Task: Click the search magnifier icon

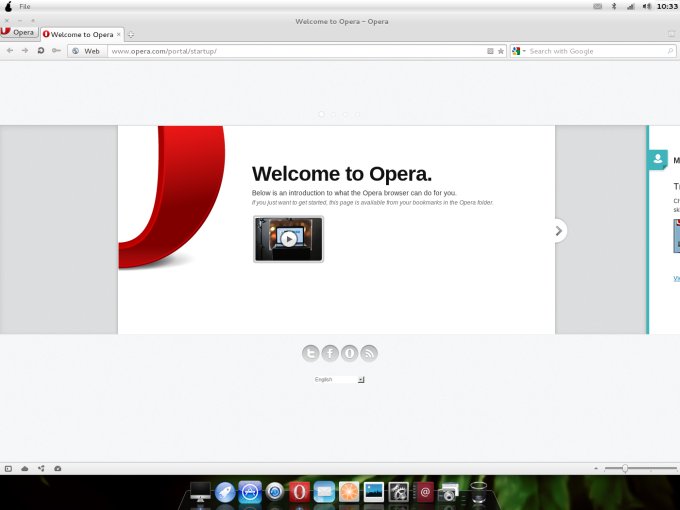Action: click(670, 51)
